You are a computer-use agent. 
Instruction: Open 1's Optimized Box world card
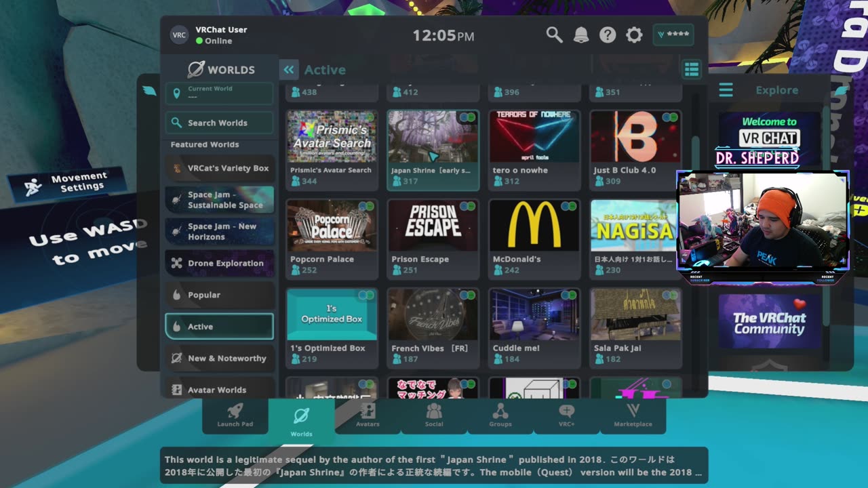(332, 327)
